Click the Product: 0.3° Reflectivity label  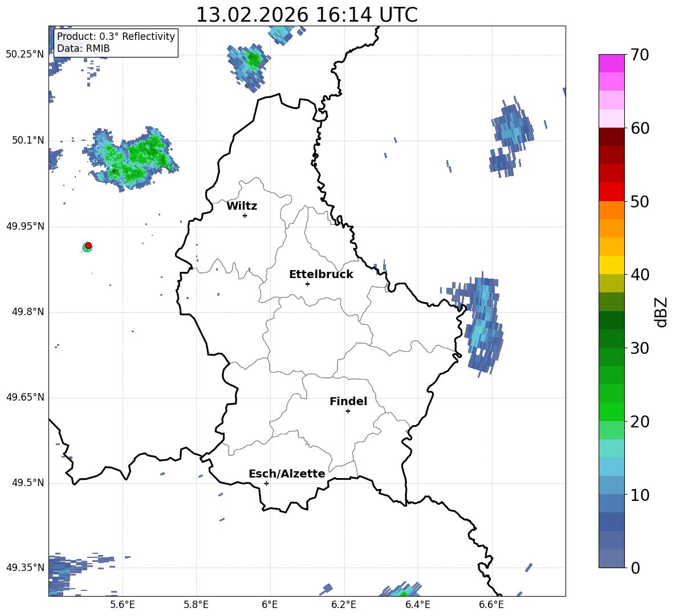tap(116, 36)
